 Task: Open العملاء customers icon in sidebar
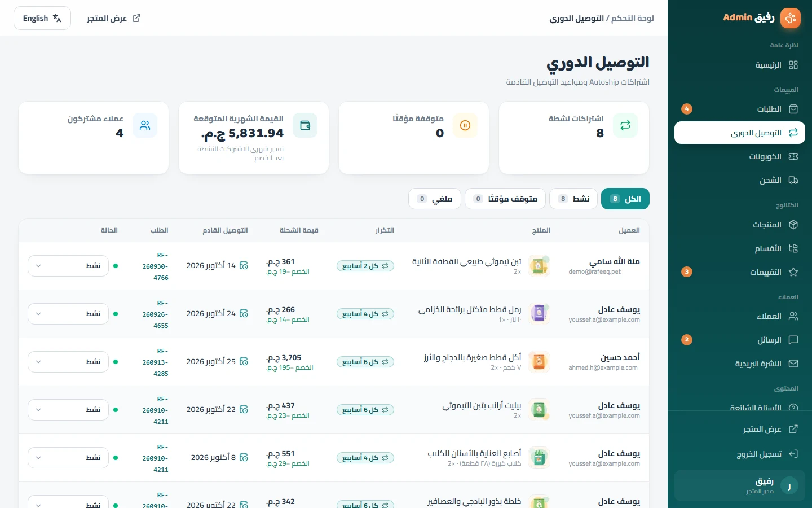[x=793, y=316]
